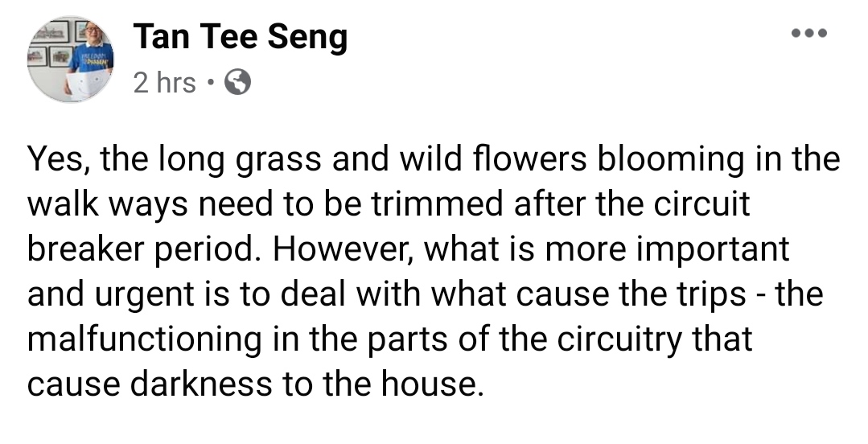This screenshot has height=444, width=868.
Task: Open Tan Tee Seng's profile picture
Action: (70, 59)
